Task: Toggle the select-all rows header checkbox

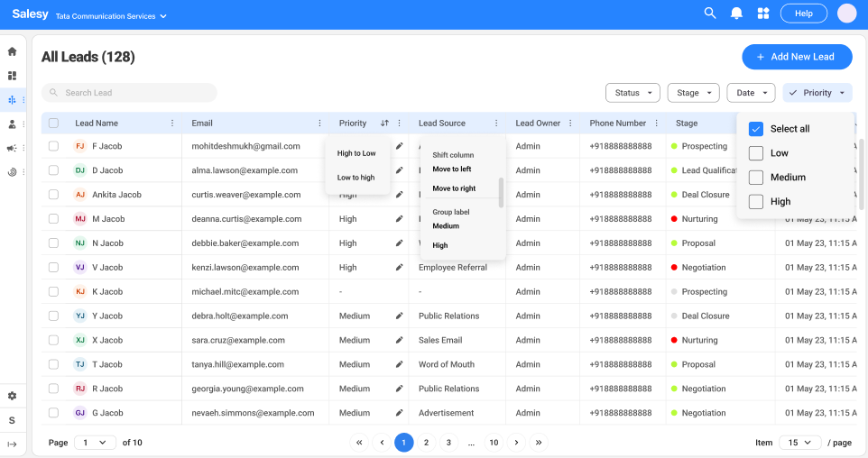Action: [54, 124]
